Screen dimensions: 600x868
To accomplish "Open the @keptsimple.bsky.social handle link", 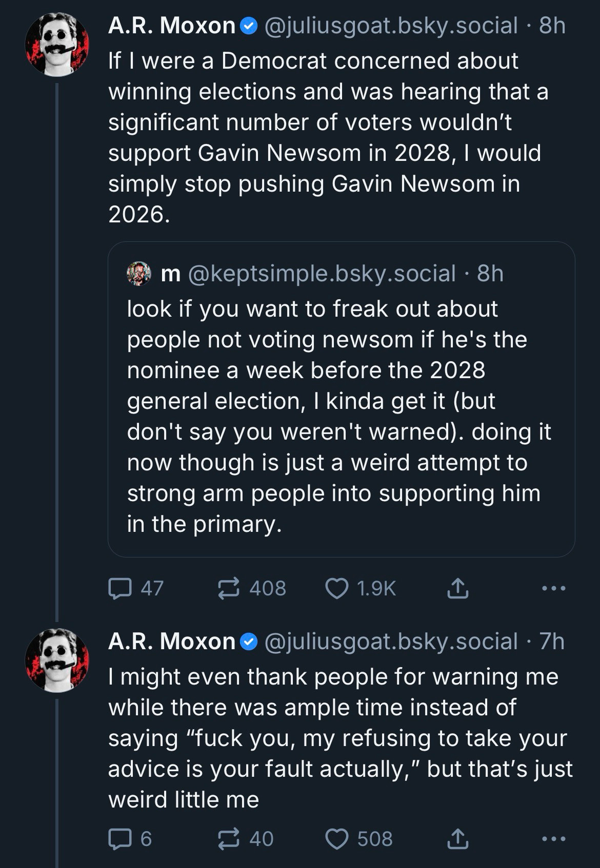I will pyautogui.click(x=322, y=274).
